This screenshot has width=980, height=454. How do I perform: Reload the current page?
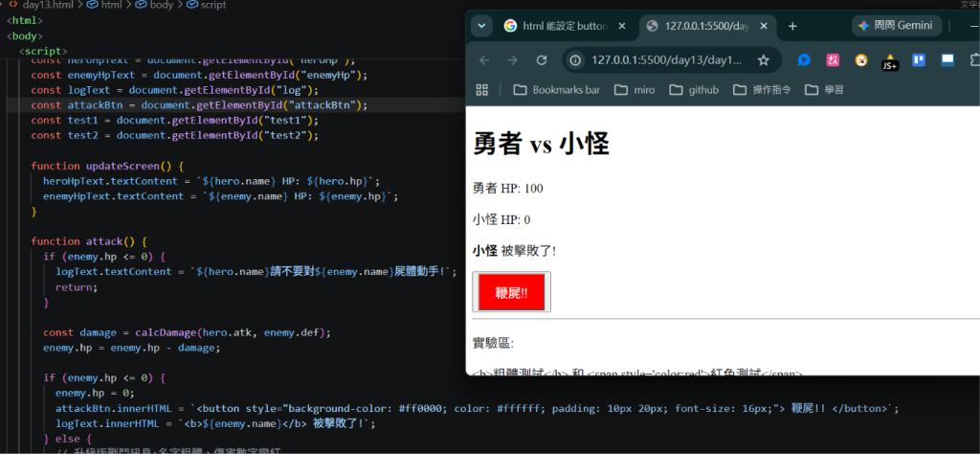pyautogui.click(x=542, y=60)
